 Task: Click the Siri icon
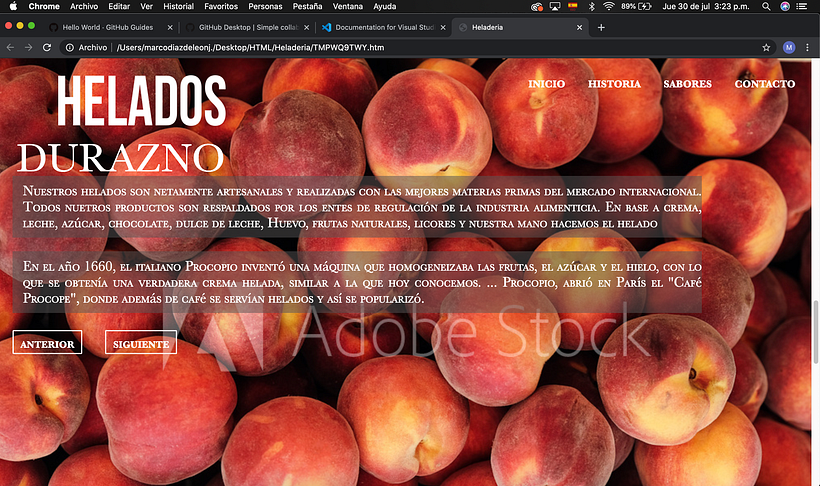tap(784, 6)
